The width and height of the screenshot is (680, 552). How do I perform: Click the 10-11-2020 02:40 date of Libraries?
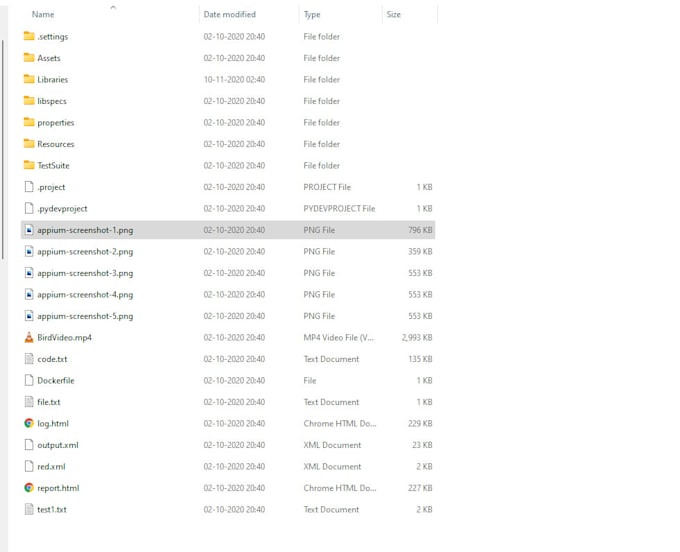(x=234, y=79)
